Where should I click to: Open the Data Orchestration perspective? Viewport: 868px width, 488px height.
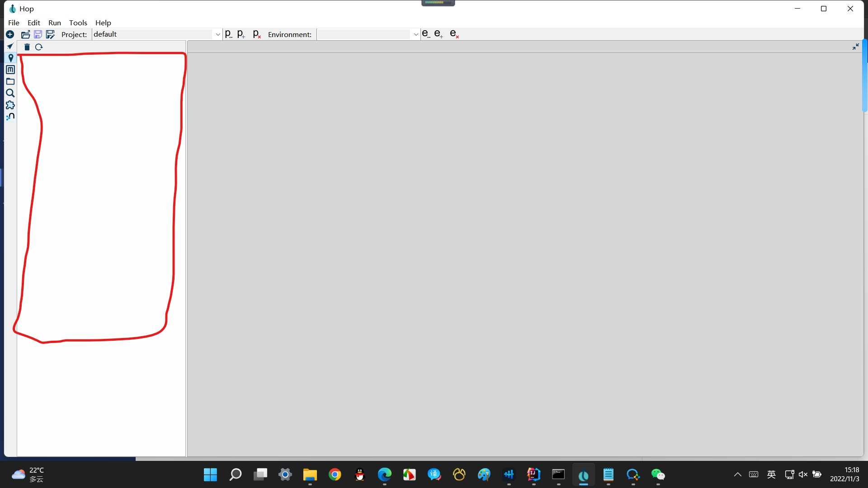point(10,46)
